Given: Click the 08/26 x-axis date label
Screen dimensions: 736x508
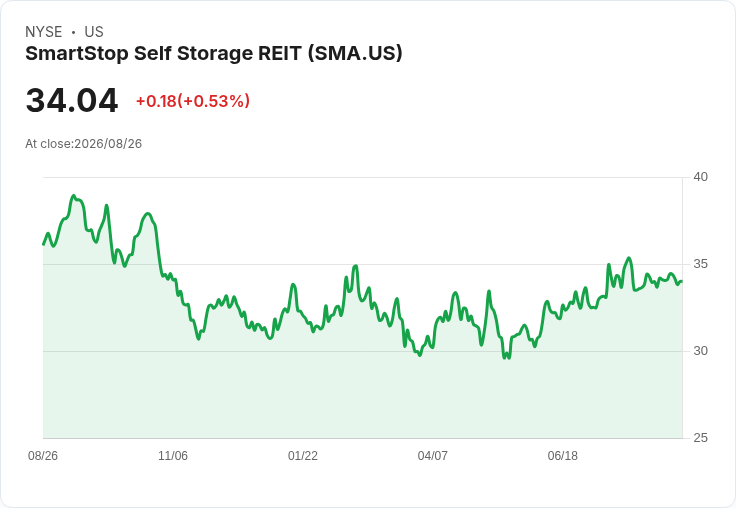Looking at the screenshot, I should (x=43, y=455).
